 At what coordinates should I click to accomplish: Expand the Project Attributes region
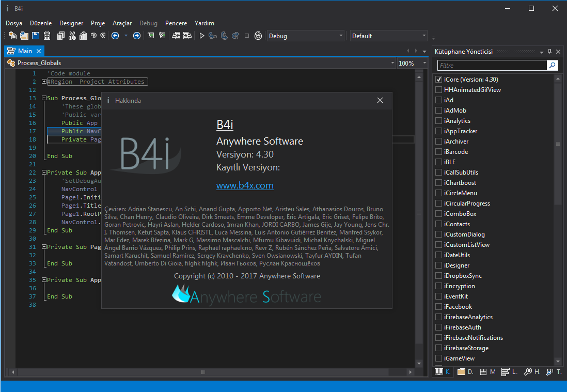click(44, 82)
